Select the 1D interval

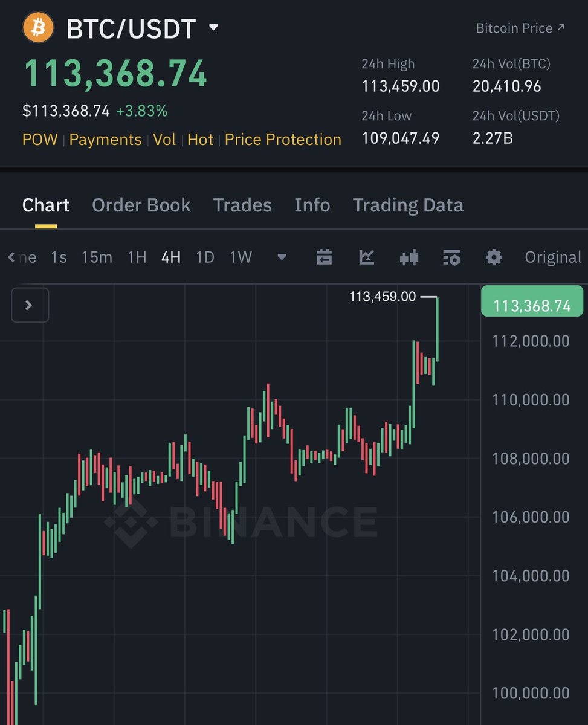pyautogui.click(x=205, y=257)
